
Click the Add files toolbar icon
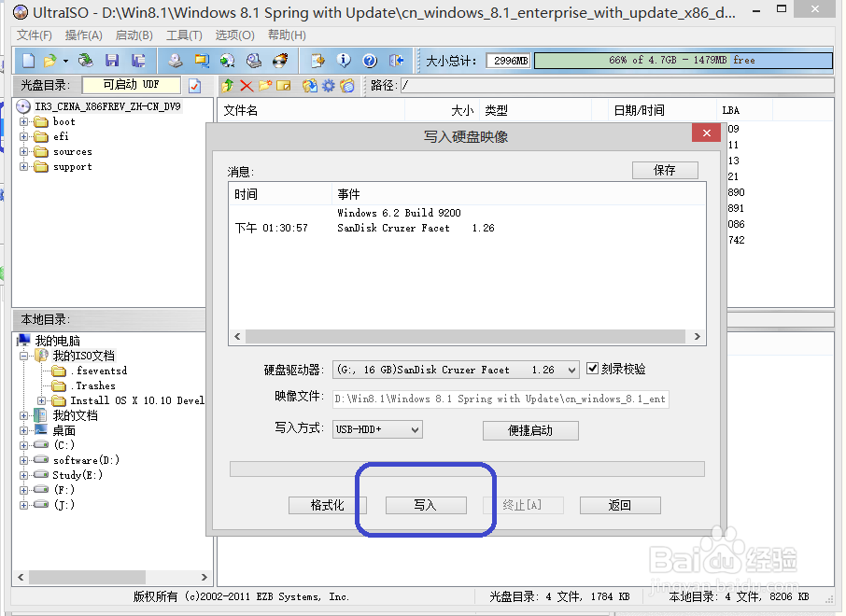tap(317, 61)
